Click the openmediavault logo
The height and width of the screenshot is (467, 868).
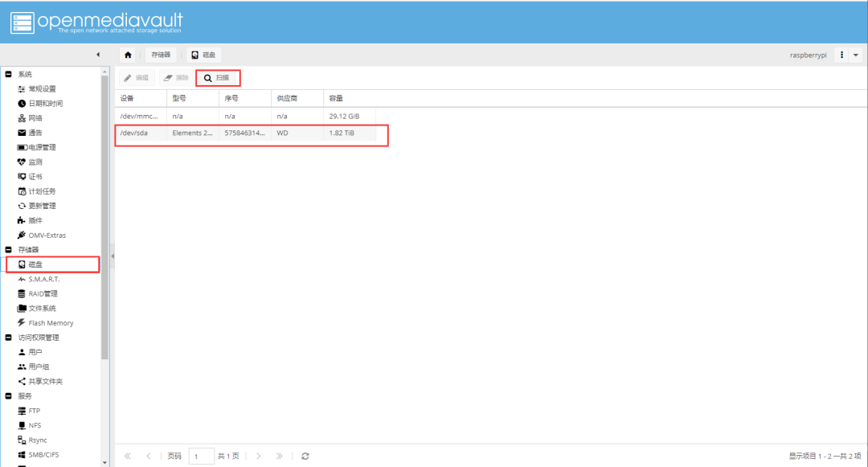(97, 23)
